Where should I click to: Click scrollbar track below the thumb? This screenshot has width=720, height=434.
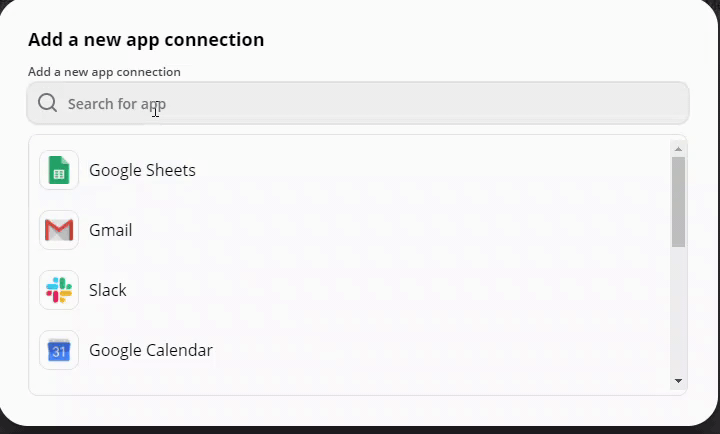[x=678, y=310]
